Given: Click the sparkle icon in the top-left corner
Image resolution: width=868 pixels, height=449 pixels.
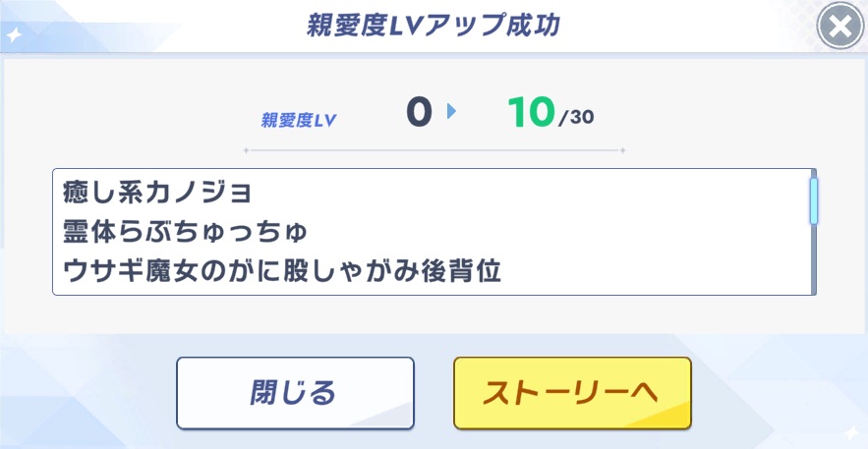Looking at the screenshot, I should pos(14,35).
